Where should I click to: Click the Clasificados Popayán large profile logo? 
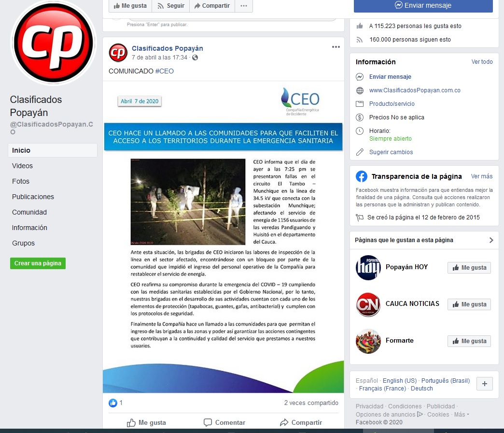click(x=54, y=43)
